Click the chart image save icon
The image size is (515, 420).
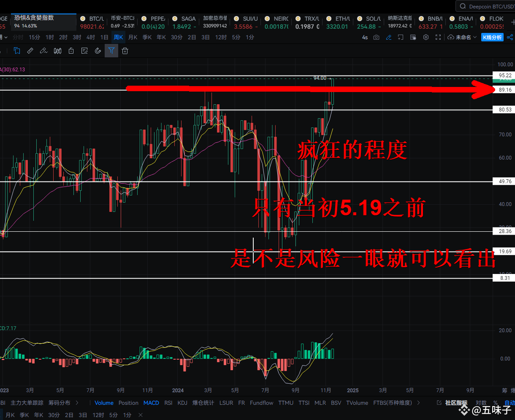tap(414, 37)
